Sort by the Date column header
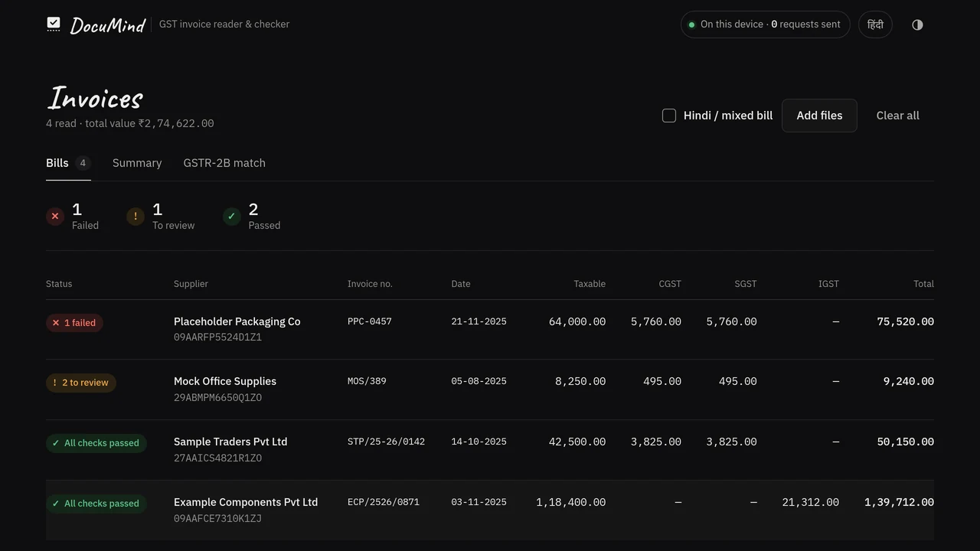Screen dimensions: 980x551 click(461, 284)
